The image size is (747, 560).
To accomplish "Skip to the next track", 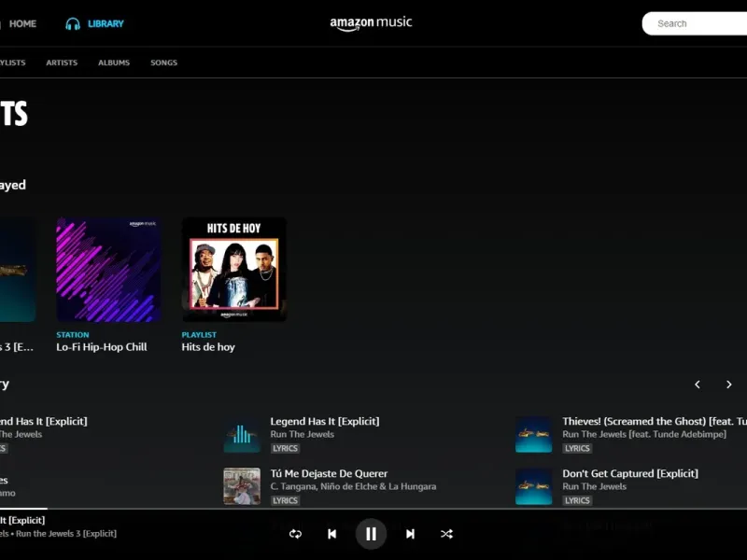I will click(x=410, y=534).
